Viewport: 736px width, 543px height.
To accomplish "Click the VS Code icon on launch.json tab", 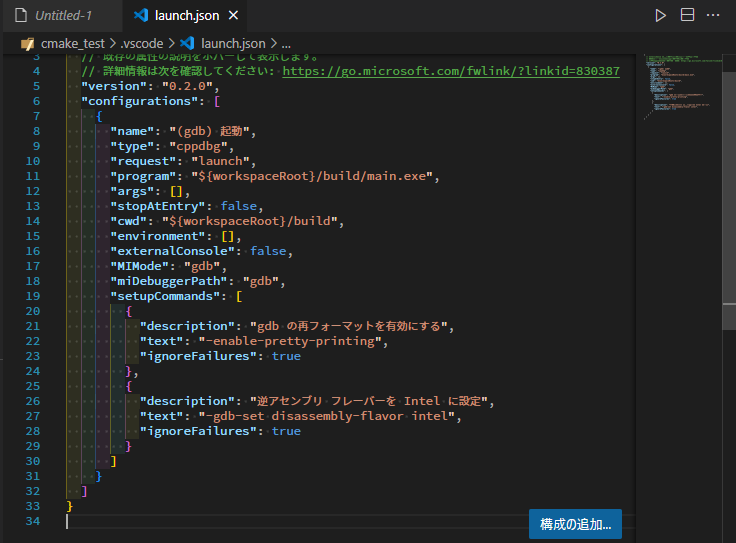I will (140, 16).
